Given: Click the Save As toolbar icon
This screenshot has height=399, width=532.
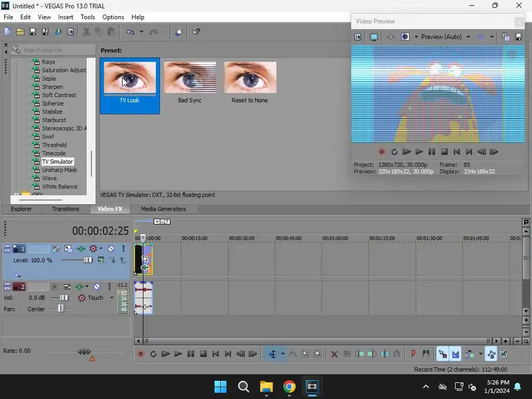Looking at the screenshot, I should click(x=45, y=32).
